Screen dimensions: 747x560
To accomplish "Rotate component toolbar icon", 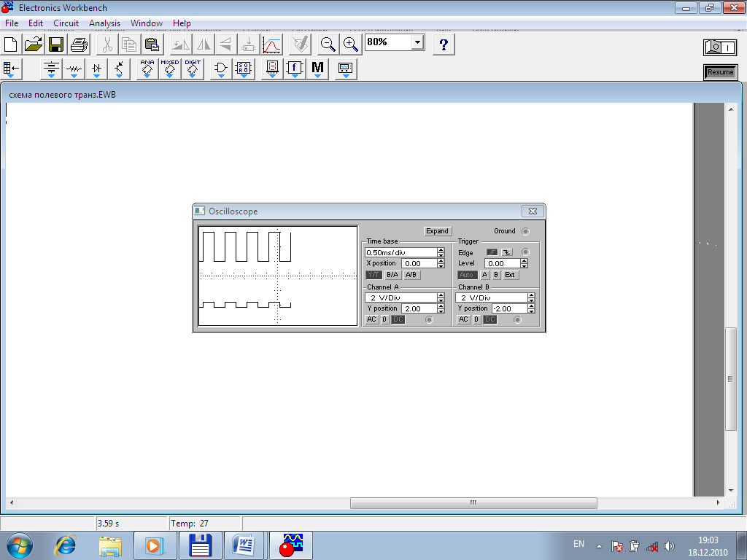I will (x=181, y=44).
